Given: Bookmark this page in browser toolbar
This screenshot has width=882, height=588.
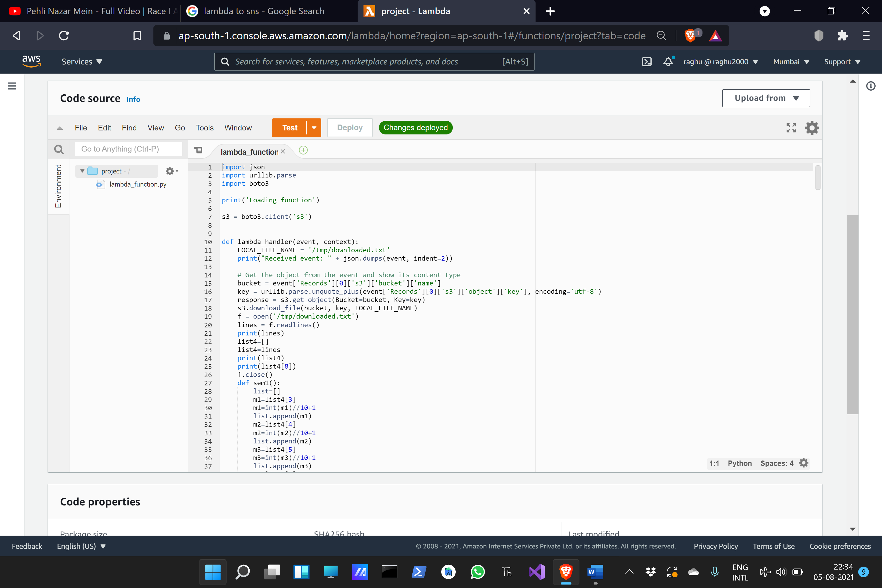Looking at the screenshot, I should tap(137, 36).
